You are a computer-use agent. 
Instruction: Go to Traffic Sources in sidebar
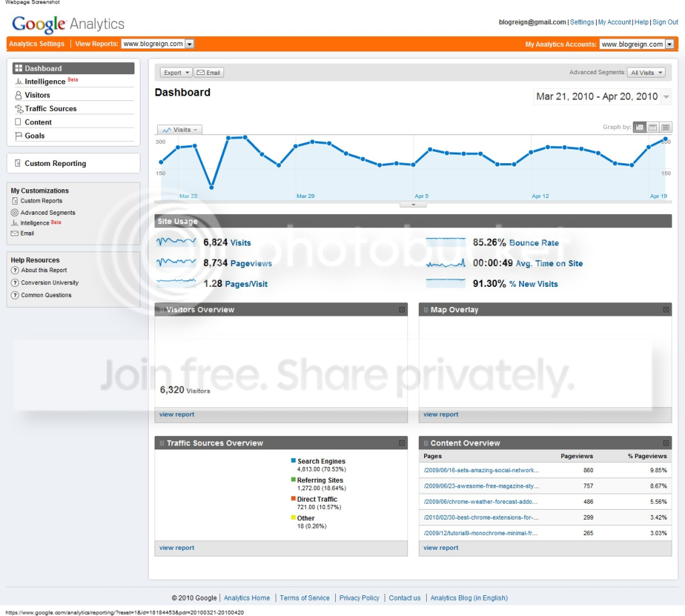tap(51, 108)
